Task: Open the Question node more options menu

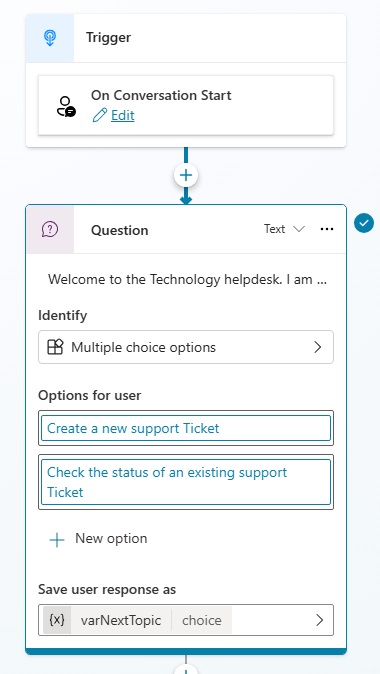Action: pos(327,229)
